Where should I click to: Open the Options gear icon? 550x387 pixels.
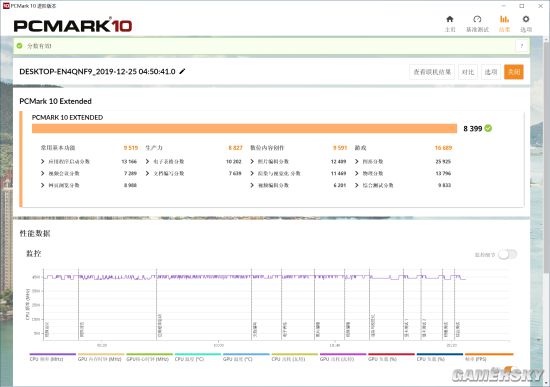point(525,19)
